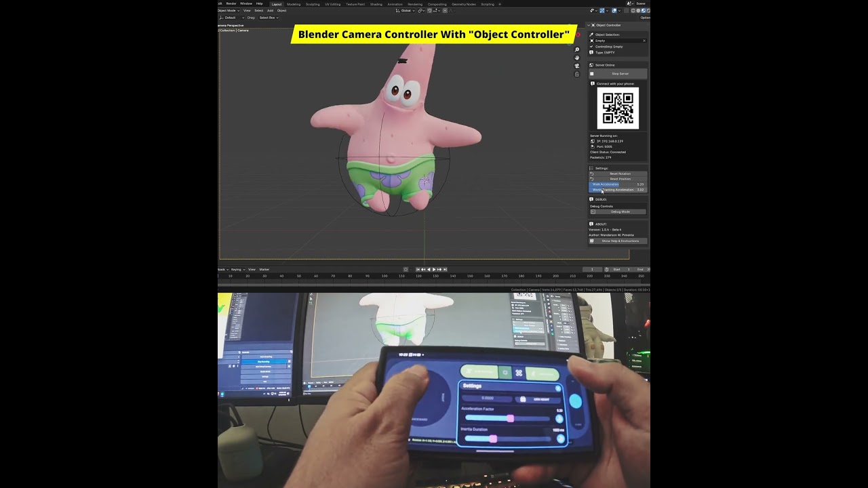Open the viewport Add menu
Viewport: 868px width, 488px height.
(x=270, y=10)
